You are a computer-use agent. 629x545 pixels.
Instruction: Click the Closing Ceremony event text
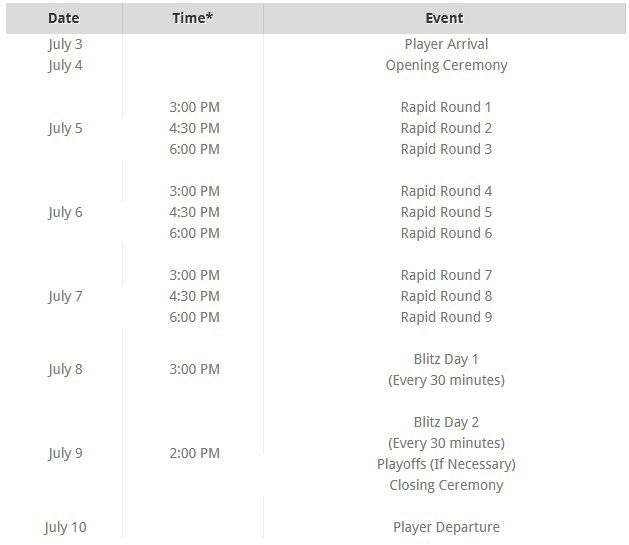click(x=446, y=485)
